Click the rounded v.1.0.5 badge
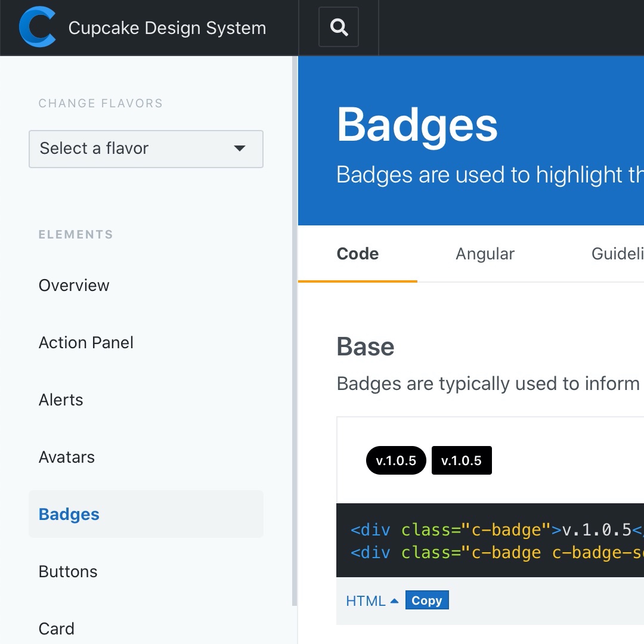The height and width of the screenshot is (644, 644). 396,461
